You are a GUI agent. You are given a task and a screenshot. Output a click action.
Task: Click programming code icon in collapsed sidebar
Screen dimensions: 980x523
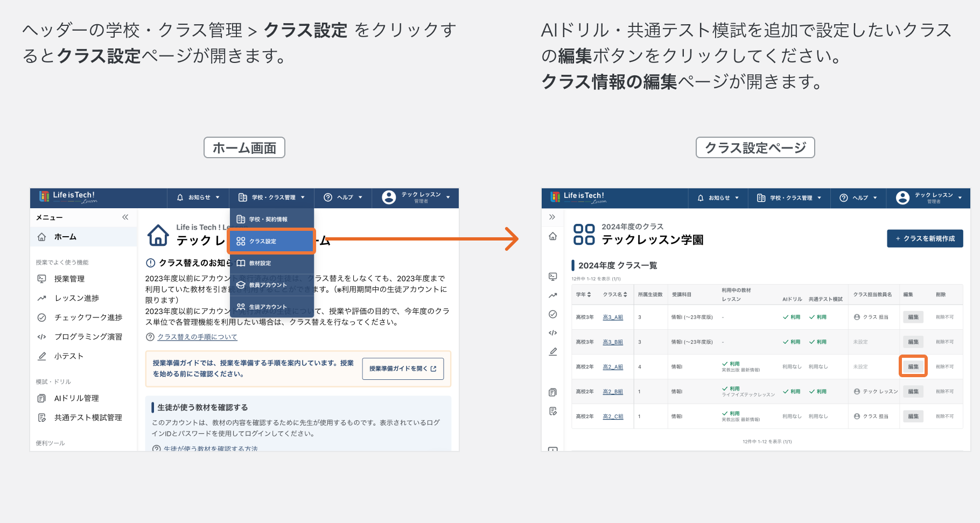point(552,333)
